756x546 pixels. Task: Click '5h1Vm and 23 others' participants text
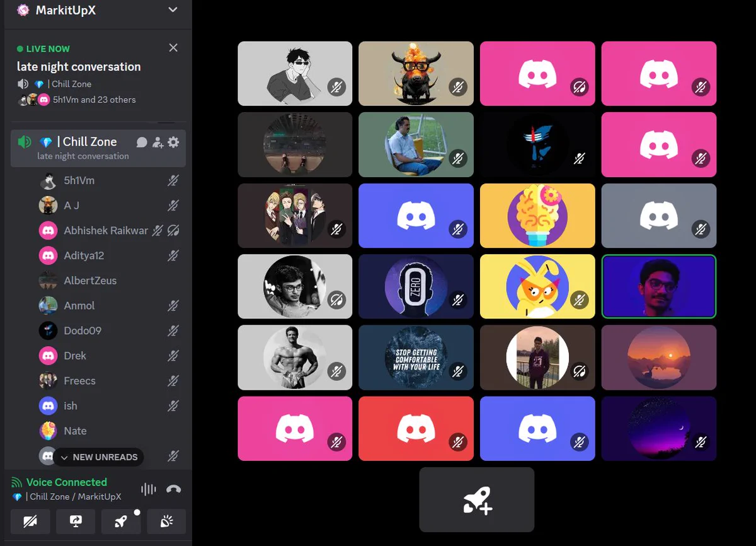tap(94, 100)
